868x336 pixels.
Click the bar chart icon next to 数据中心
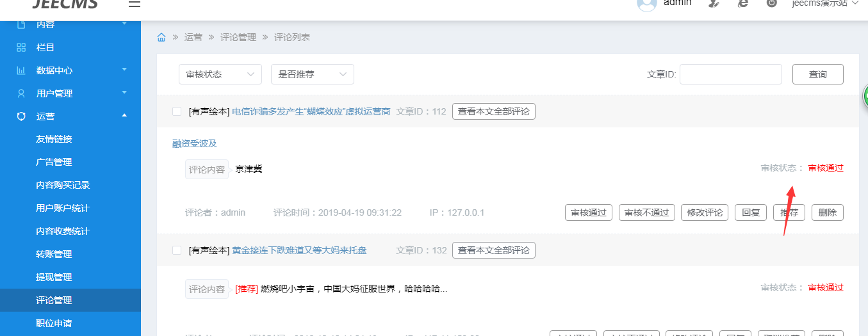coord(21,70)
